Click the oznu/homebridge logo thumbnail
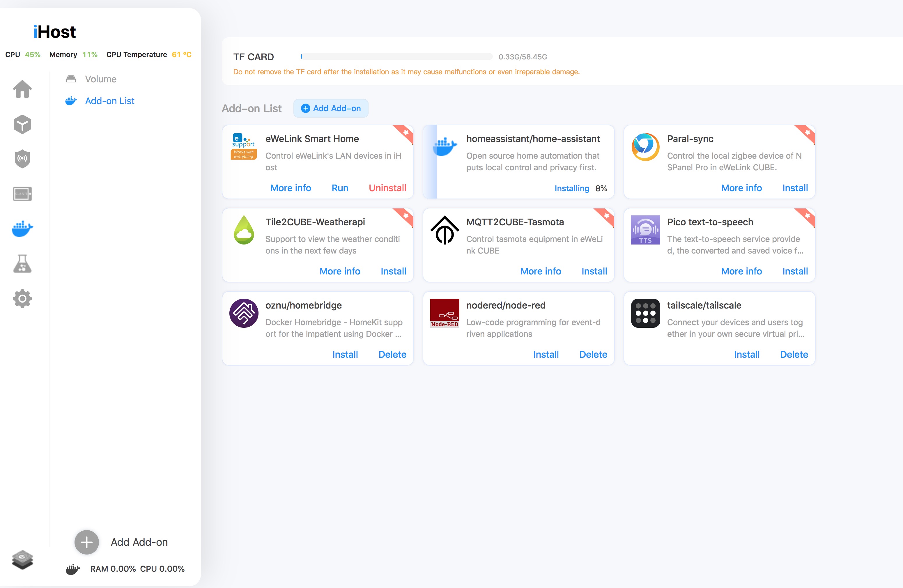Viewport: 903px width, 588px height. (x=244, y=313)
